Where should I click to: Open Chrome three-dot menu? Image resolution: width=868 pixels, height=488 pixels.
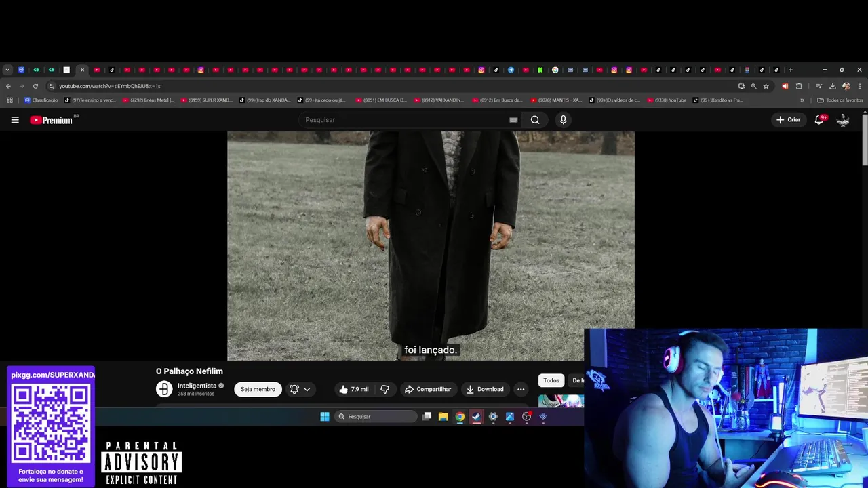pyautogui.click(x=860, y=86)
